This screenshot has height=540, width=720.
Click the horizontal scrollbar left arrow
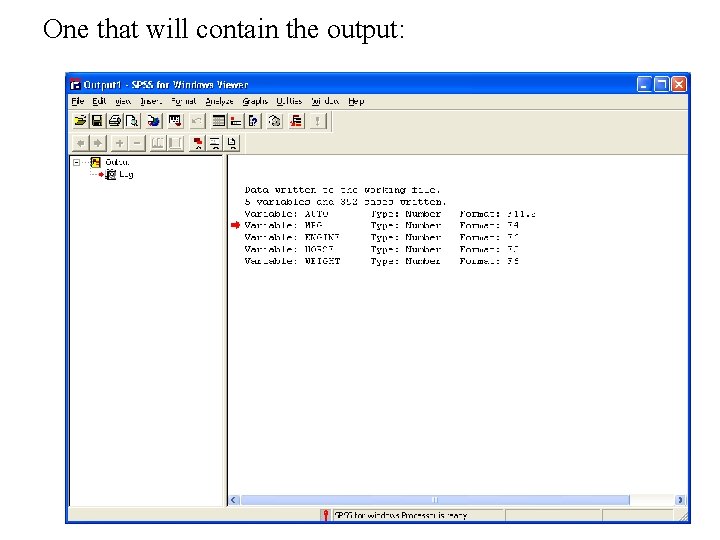click(x=233, y=500)
